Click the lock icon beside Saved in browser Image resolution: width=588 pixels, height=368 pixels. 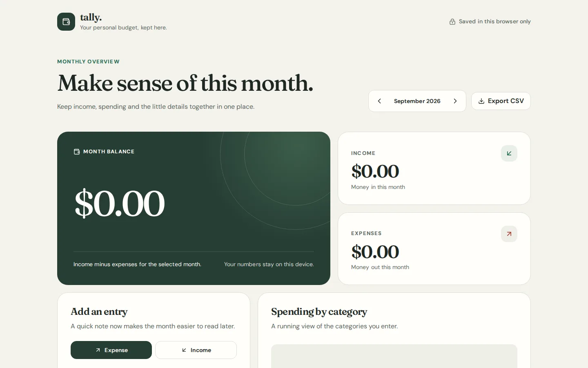click(x=452, y=22)
